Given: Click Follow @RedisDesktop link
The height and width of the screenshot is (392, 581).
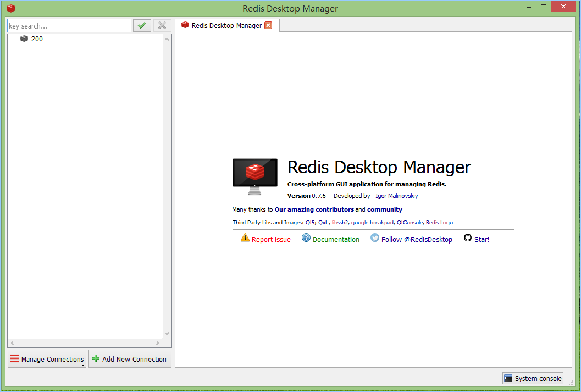Looking at the screenshot, I should coord(417,239).
